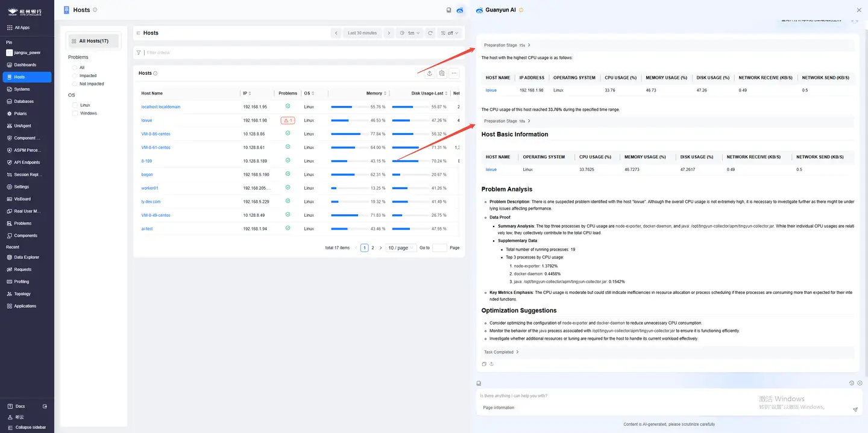Click the info icon beside Hosts table heading
This screenshot has width=868, height=433.
[156, 73]
